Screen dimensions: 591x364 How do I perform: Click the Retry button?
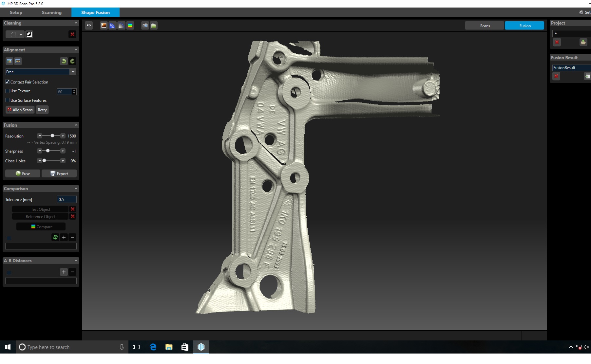pos(42,110)
